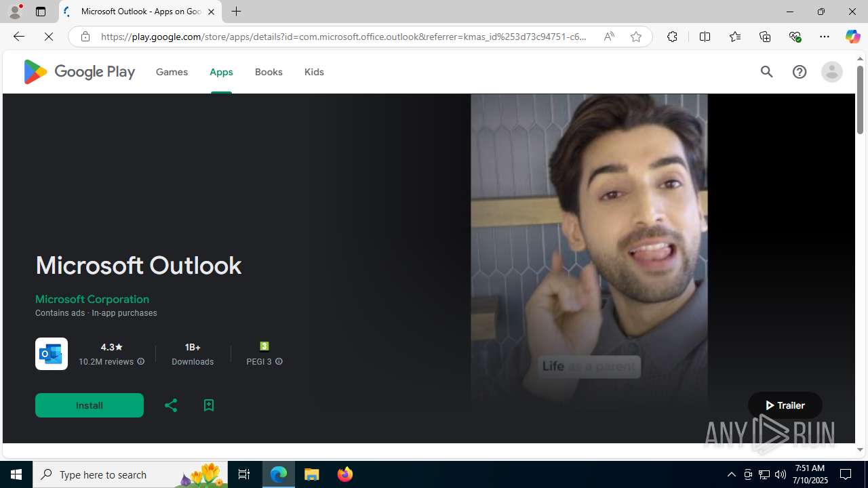The height and width of the screenshot is (488, 868).
Task: Click the Google Play logo
Action: click(79, 72)
